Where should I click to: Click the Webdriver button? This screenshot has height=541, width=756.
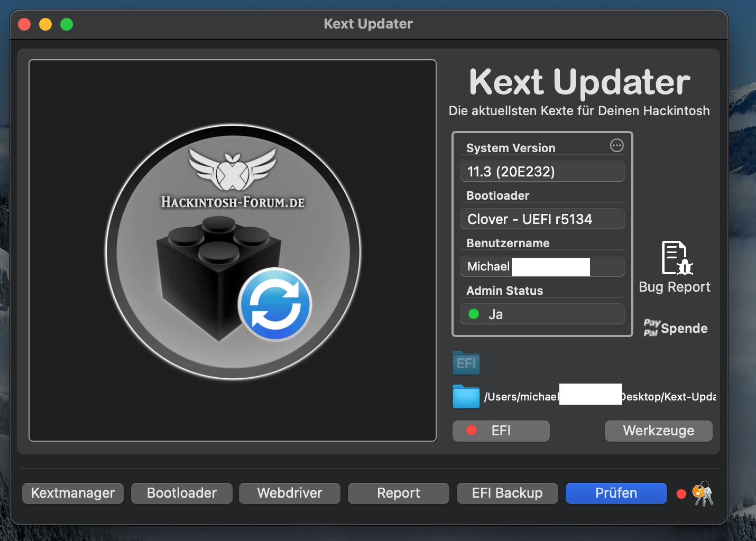point(290,493)
